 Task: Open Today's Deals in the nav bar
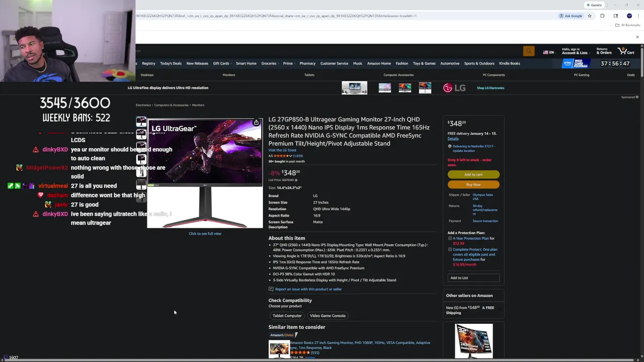click(171, 63)
